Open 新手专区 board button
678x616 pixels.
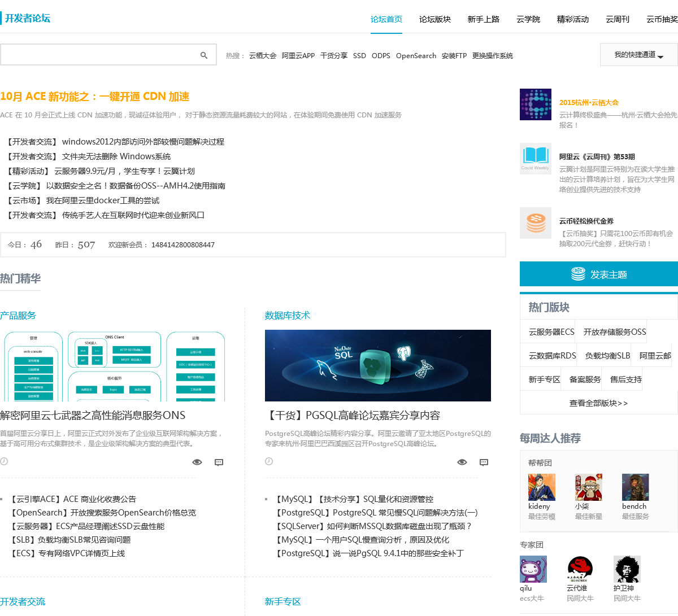[545, 379]
